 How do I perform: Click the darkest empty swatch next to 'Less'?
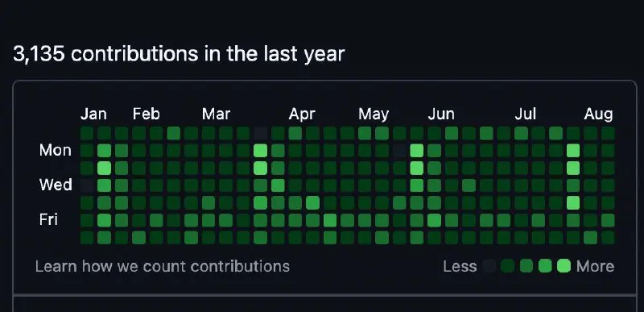click(x=489, y=266)
